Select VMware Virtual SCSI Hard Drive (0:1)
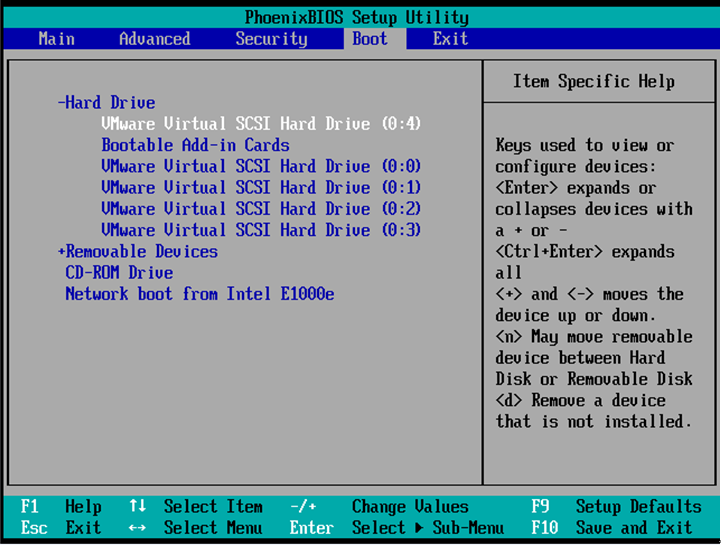721x545 pixels. click(261, 187)
